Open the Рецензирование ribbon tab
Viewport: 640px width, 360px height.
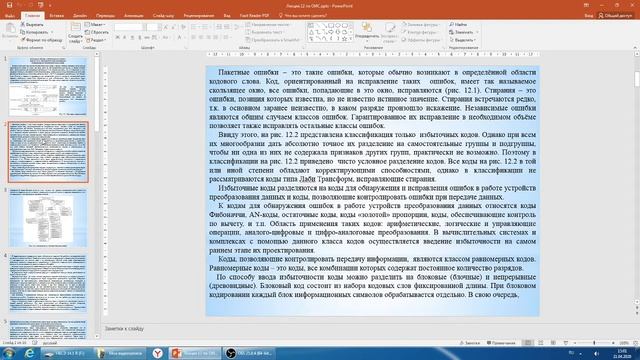(199, 16)
